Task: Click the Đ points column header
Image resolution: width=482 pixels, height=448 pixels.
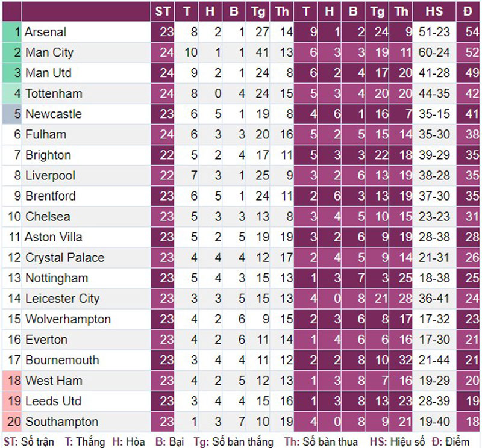Action: (x=468, y=11)
